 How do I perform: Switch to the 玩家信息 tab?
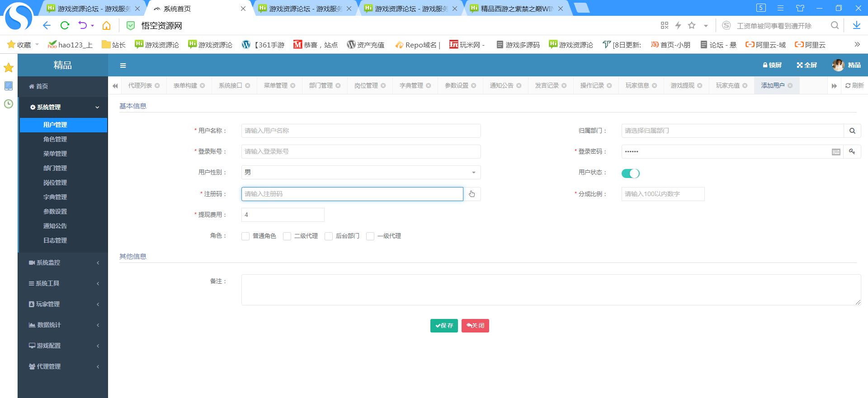(x=637, y=86)
